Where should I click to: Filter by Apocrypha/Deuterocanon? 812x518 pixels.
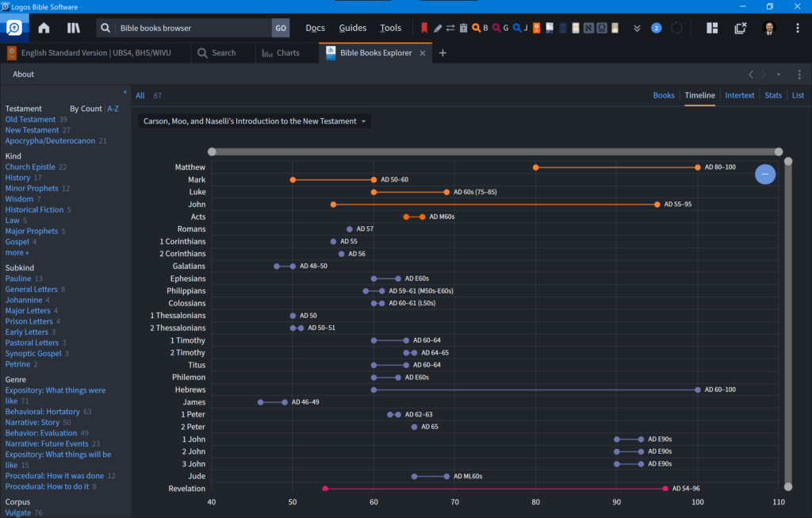pyautogui.click(x=50, y=141)
